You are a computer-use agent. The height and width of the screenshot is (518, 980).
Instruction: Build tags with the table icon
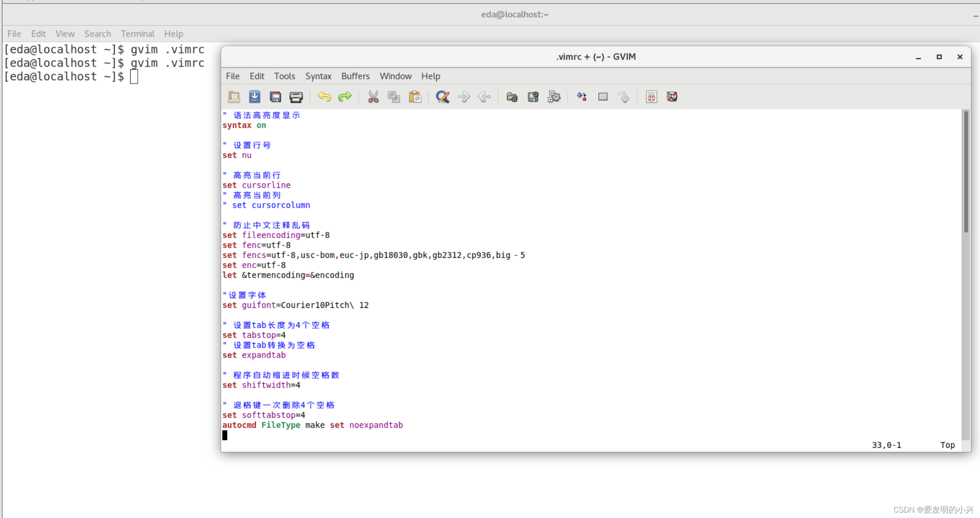(603, 97)
